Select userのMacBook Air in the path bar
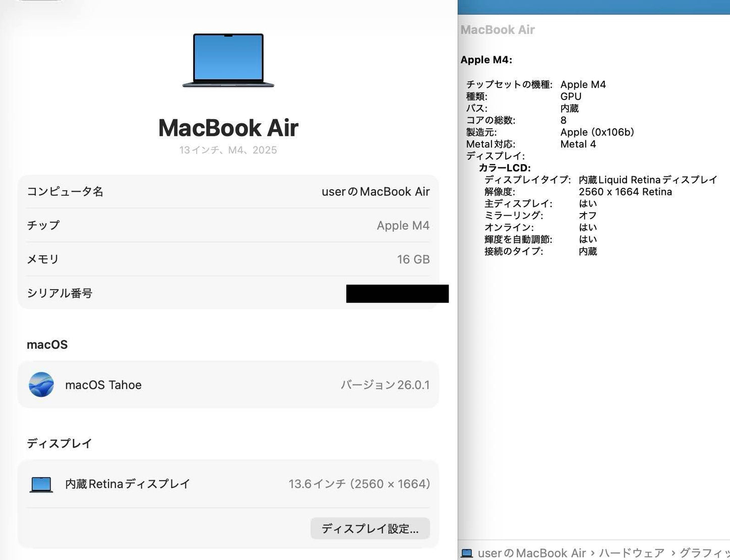The image size is (730, 560). (531, 553)
